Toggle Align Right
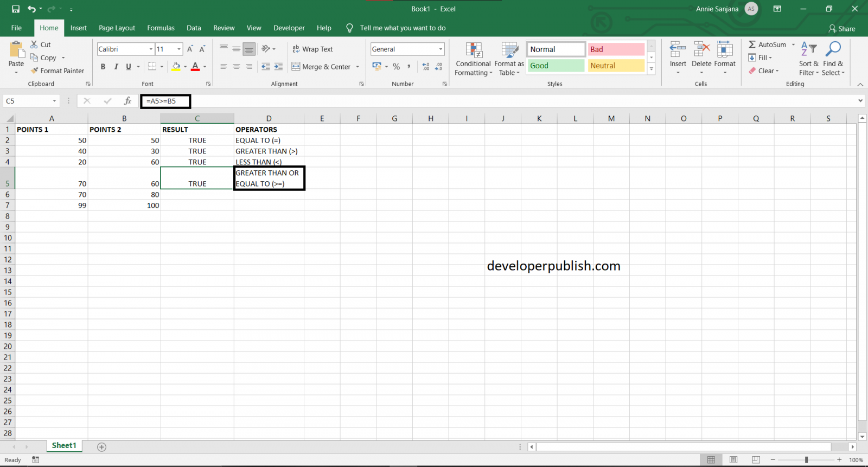The width and height of the screenshot is (868, 467). pos(249,67)
